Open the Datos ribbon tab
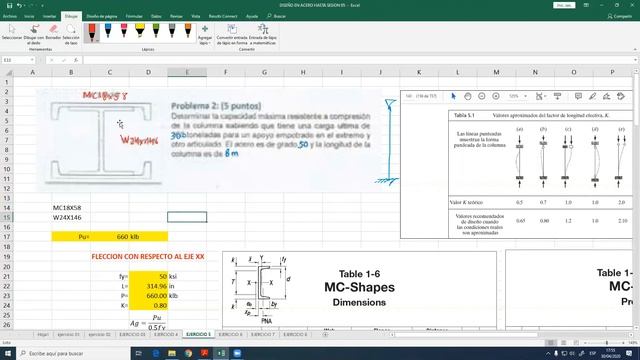This screenshot has width=640, height=360. [156, 16]
